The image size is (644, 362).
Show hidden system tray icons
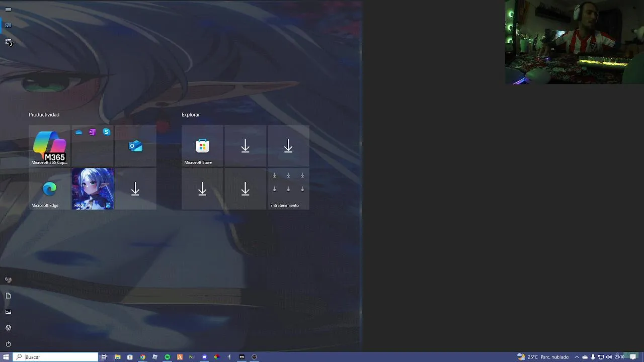(577, 357)
